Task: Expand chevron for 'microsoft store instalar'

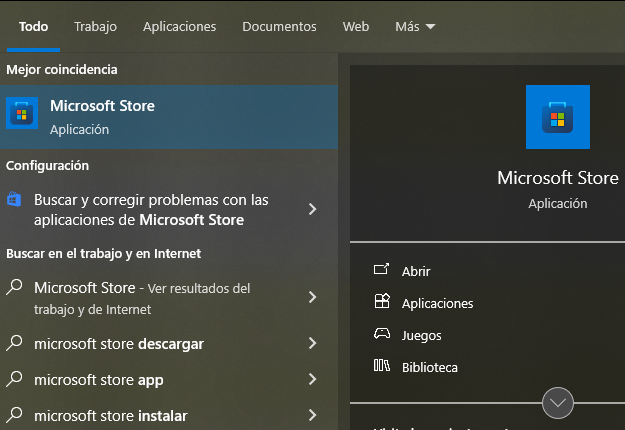Action: (x=312, y=415)
